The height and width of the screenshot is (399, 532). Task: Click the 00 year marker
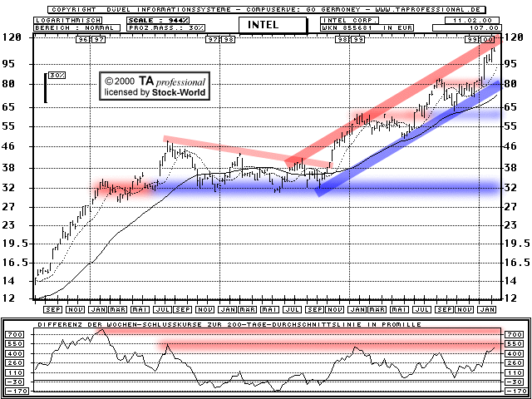click(x=488, y=40)
